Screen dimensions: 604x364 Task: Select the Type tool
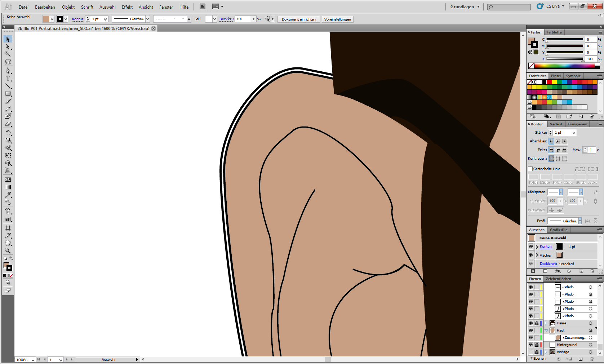click(8, 78)
